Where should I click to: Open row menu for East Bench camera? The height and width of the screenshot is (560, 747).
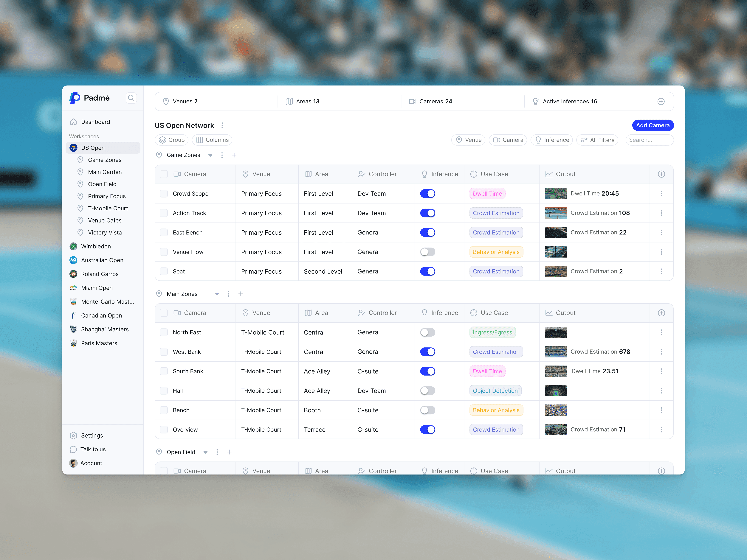pyautogui.click(x=661, y=233)
